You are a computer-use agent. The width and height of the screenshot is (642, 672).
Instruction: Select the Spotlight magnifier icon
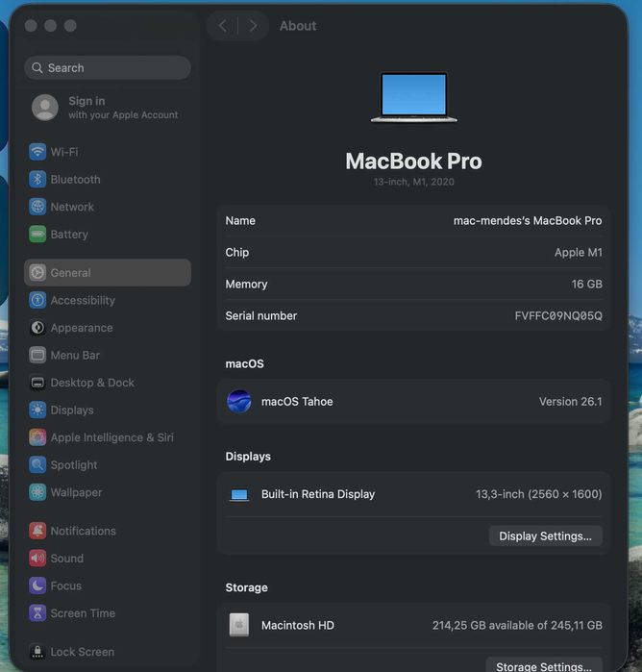pyautogui.click(x=37, y=464)
